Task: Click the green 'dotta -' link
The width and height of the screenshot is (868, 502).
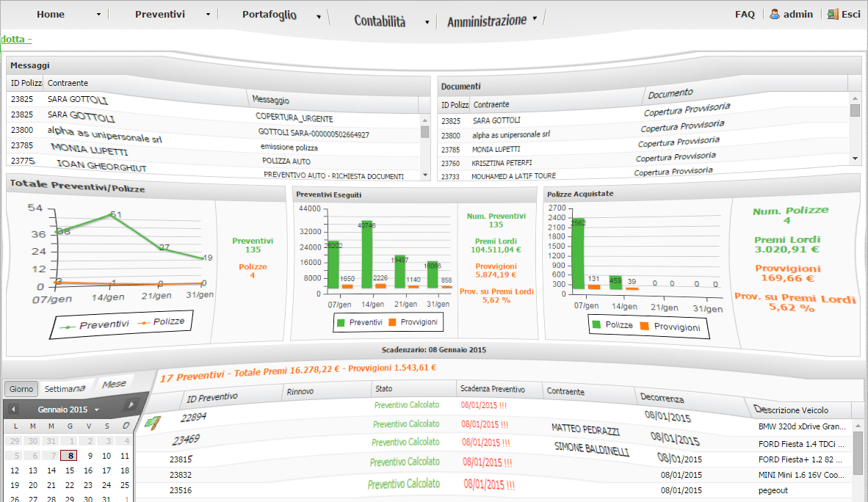Action: pos(16,39)
